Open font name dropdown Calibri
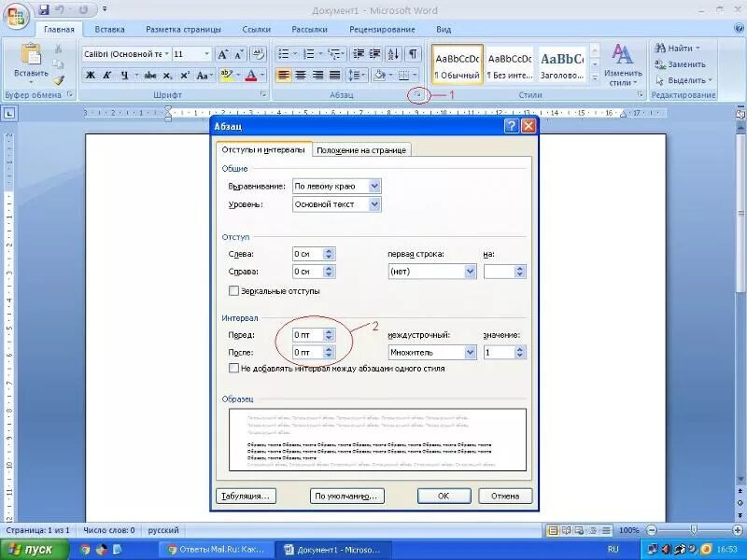The width and height of the screenshot is (747, 560). pyautogui.click(x=167, y=54)
